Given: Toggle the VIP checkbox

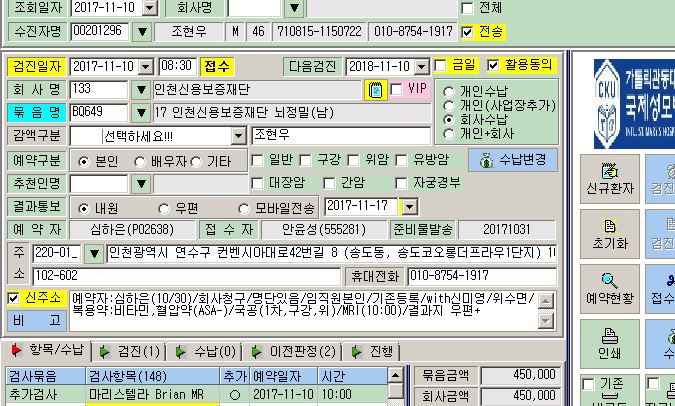Looking at the screenshot, I should (396, 90).
